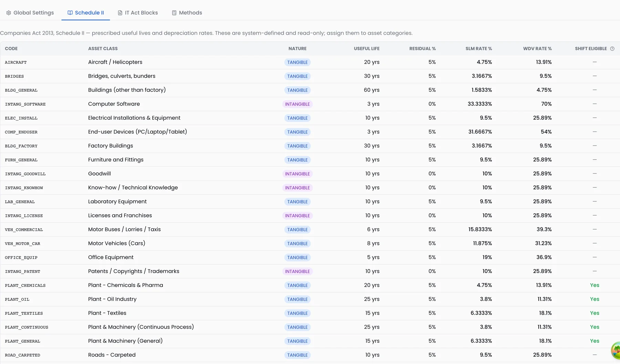Click the USEFUL LIFE column header
Image resolution: width=620 pixels, height=364 pixels.
pyautogui.click(x=366, y=49)
